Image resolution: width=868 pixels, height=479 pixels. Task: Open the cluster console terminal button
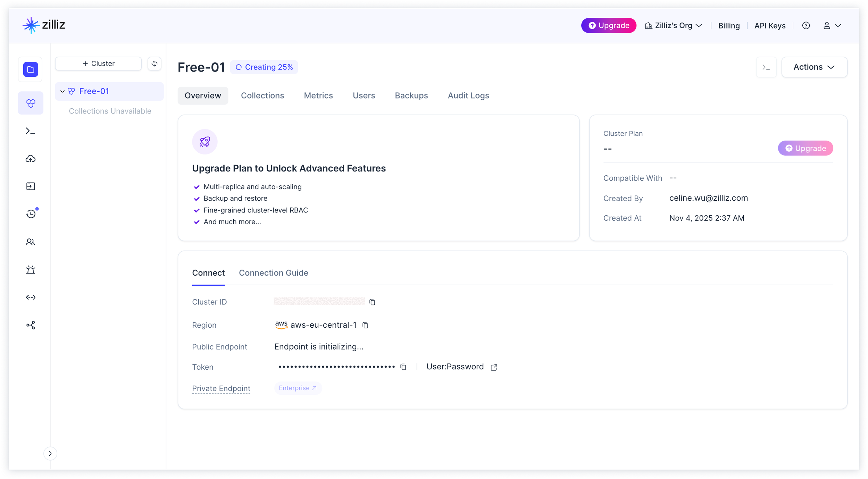pos(766,67)
